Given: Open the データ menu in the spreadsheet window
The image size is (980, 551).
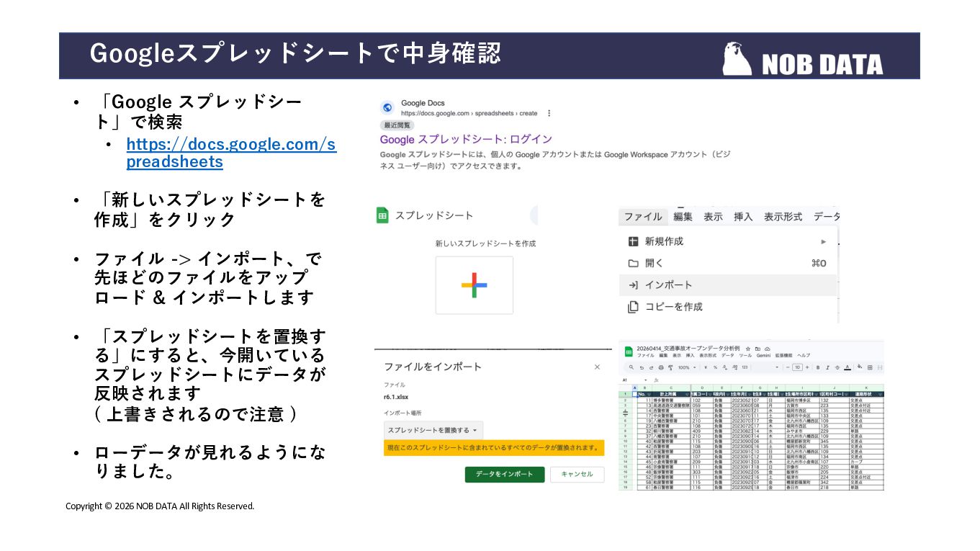Looking at the screenshot, I should [x=728, y=356].
